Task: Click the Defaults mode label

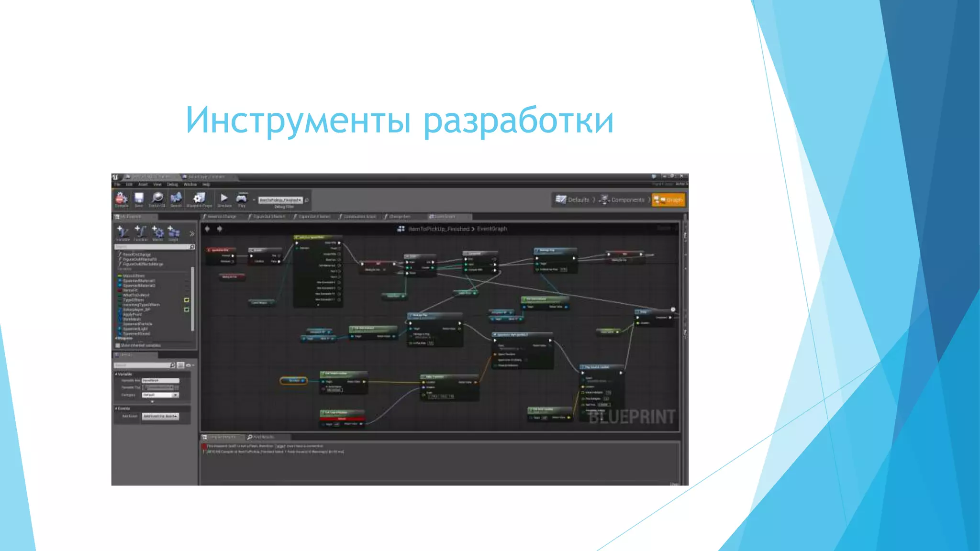Action: click(579, 200)
